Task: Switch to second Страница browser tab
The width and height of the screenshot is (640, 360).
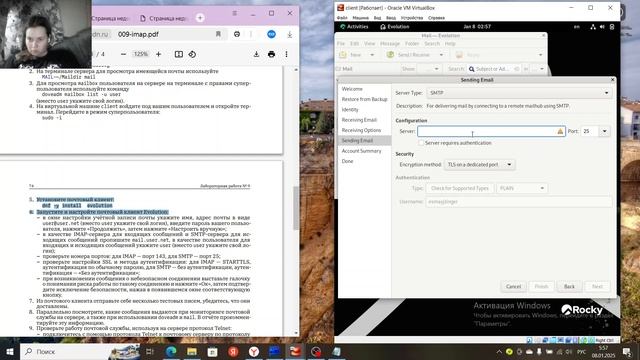Action: [x=163, y=18]
